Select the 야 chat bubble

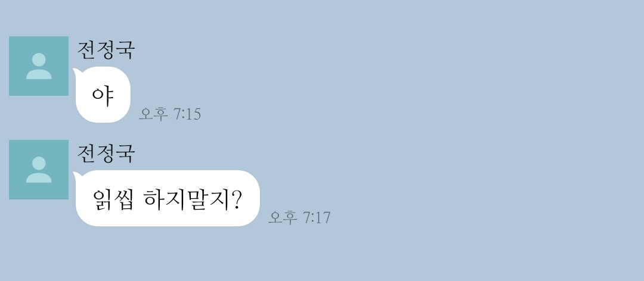tap(103, 95)
